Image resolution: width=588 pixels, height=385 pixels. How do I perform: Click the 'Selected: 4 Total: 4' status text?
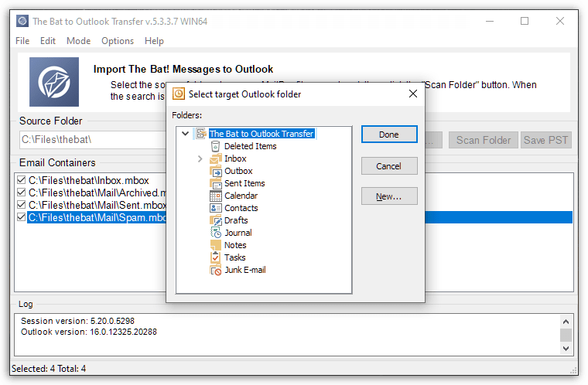pos(49,369)
